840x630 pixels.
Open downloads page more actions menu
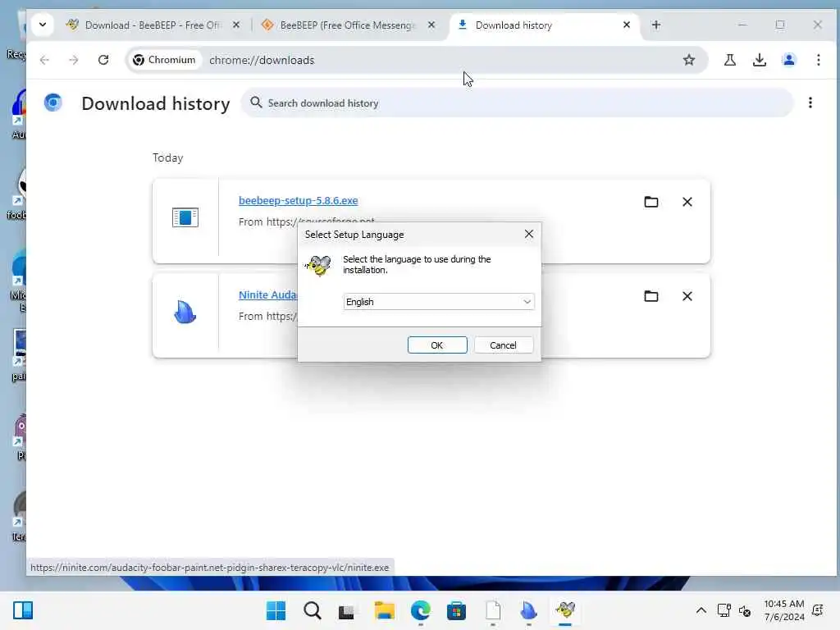pyautogui.click(x=810, y=103)
